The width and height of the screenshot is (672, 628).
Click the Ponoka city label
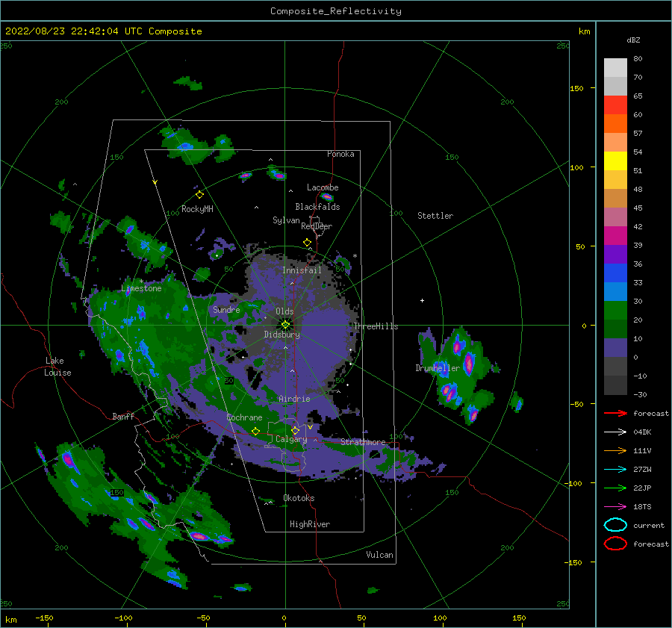point(340,154)
